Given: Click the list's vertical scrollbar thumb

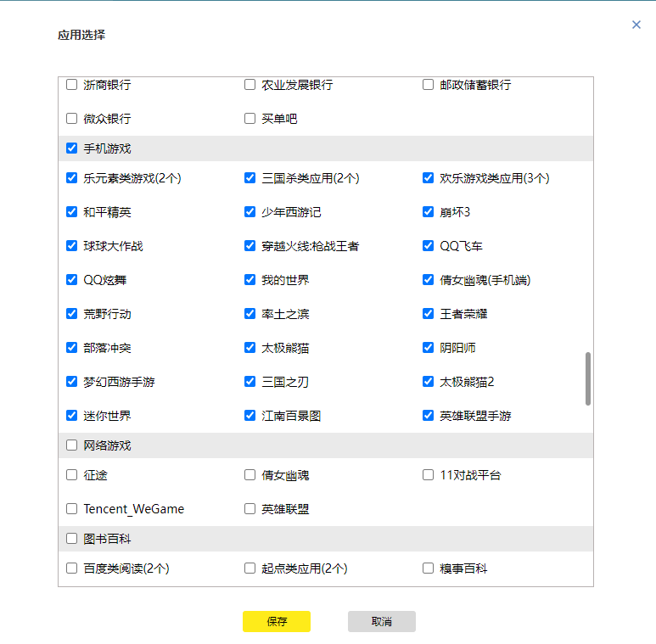Looking at the screenshot, I should (588, 379).
